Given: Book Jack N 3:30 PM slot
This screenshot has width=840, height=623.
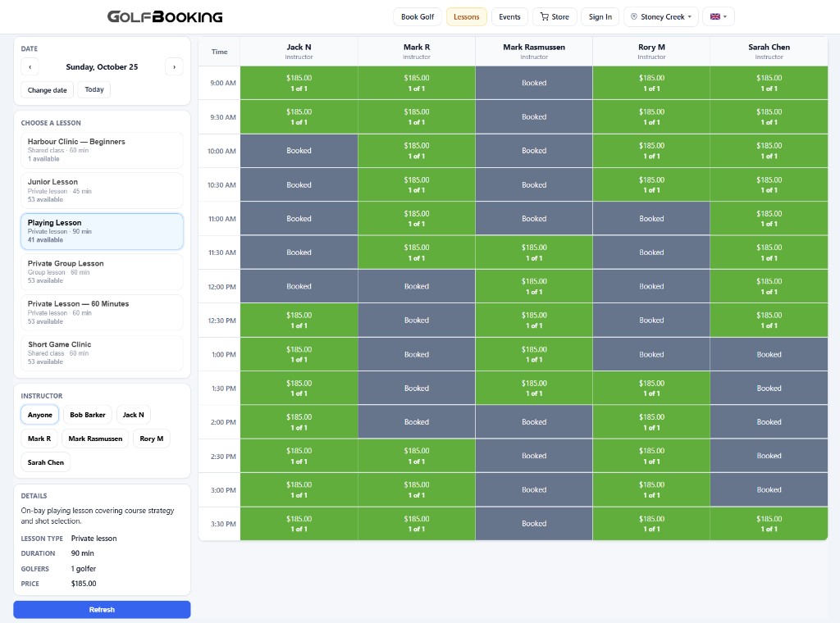Looking at the screenshot, I should point(299,524).
